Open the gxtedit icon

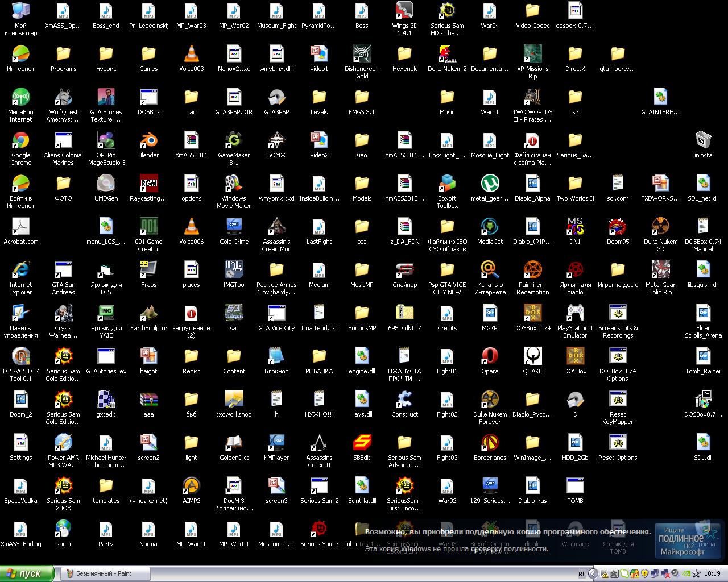click(106, 399)
